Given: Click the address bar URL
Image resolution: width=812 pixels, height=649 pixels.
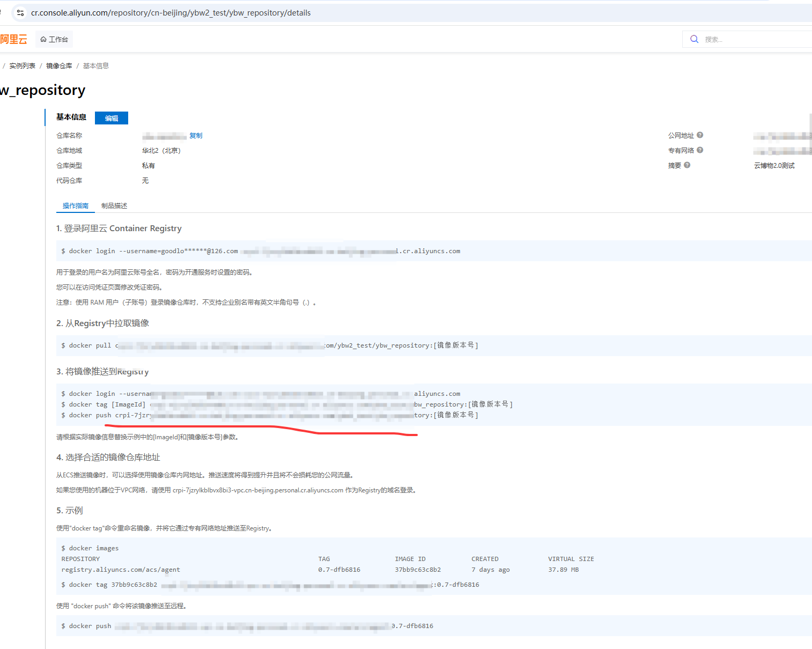Looking at the screenshot, I should [171, 13].
